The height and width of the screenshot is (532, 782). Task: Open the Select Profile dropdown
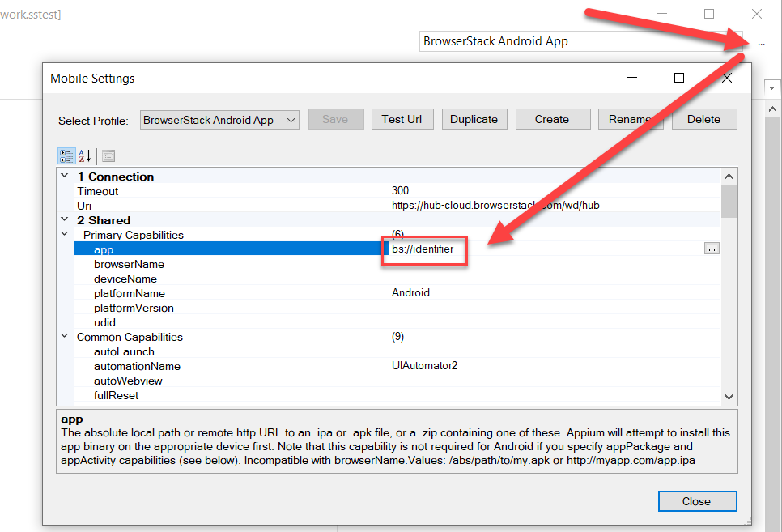pyautogui.click(x=219, y=120)
